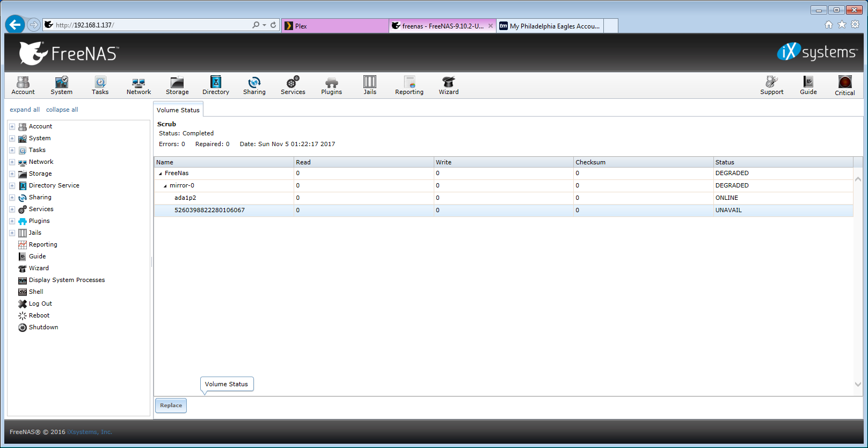Expand the Storage node in sidebar tree
The image size is (868, 448).
click(12, 174)
